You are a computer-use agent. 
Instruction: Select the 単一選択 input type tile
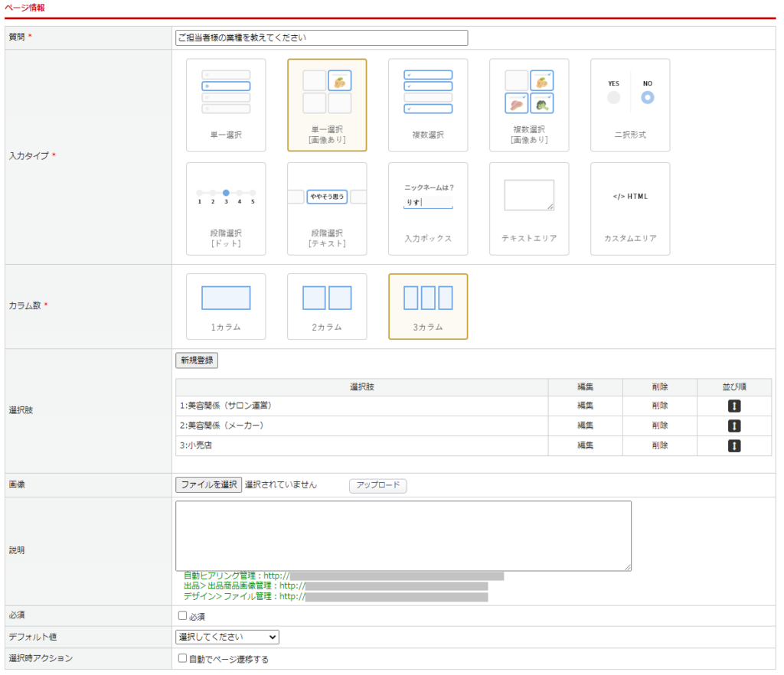click(x=226, y=105)
